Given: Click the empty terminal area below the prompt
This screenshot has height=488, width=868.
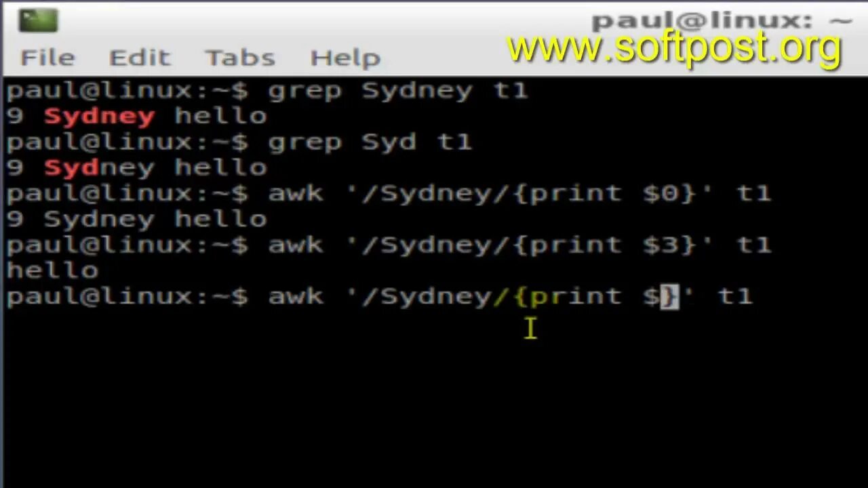Looking at the screenshot, I should pos(434,400).
